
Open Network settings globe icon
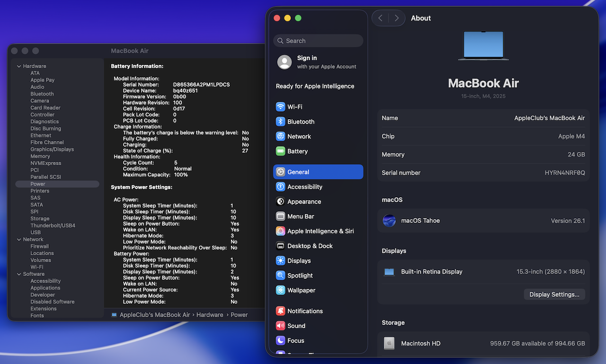coord(281,136)
